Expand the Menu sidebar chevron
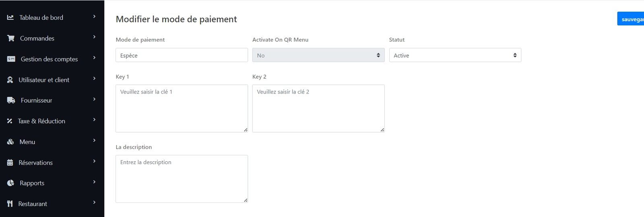This screenshot has height=217, width=644. click(94, 140)
